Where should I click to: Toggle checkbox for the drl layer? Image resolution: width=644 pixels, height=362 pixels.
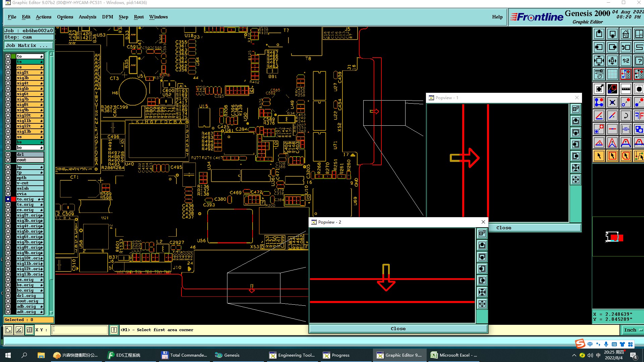click(8, 155)
